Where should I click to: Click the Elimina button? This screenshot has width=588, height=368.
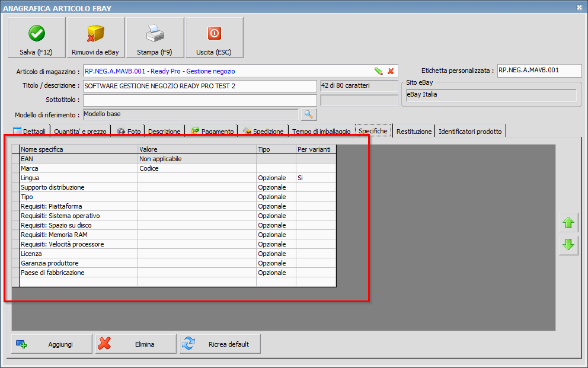(136, 344)
